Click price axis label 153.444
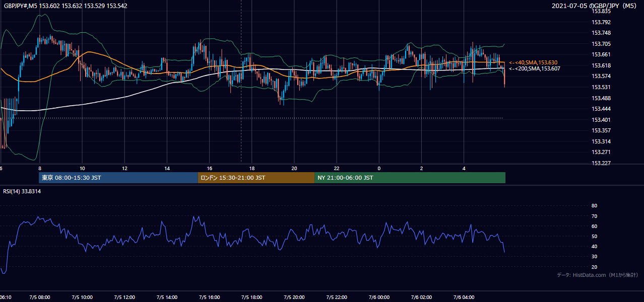 click(x=601, y=109)
